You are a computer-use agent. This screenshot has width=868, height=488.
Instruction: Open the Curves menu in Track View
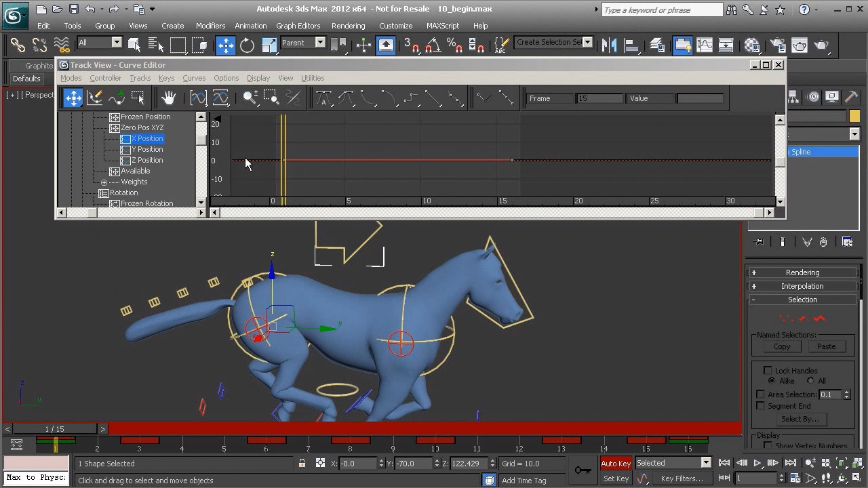tap(193, 78)
